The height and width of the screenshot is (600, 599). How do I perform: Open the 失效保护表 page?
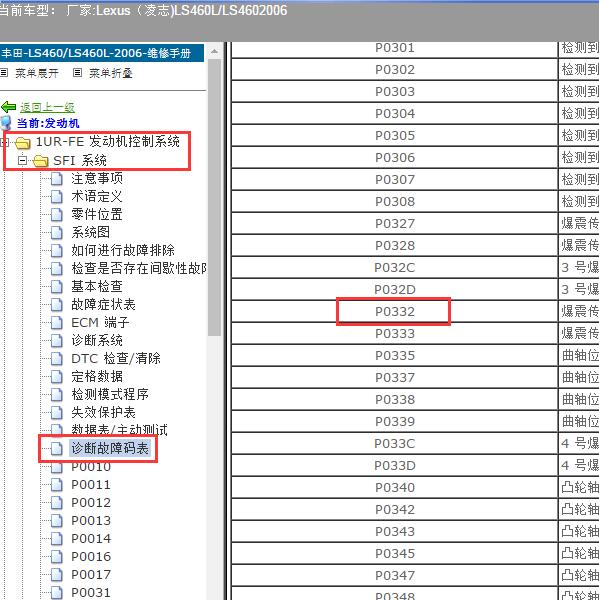(x=103, y=412)
